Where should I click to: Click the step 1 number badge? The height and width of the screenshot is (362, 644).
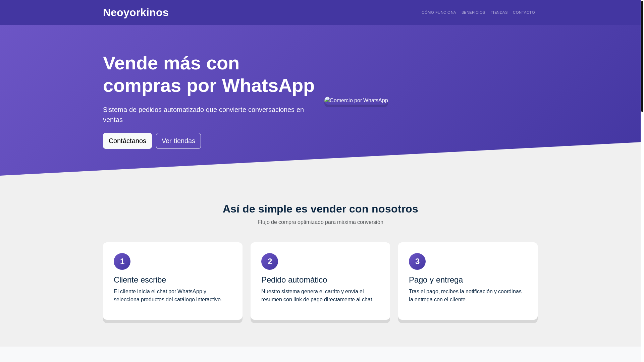[x=122, y=261]
